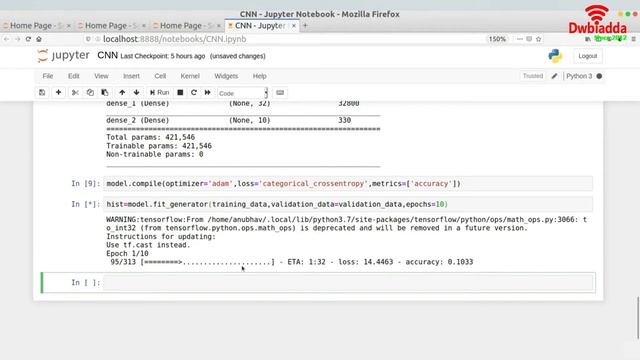Reload the current page
Screen dimensions: 640x360
(x=28, y=39)
